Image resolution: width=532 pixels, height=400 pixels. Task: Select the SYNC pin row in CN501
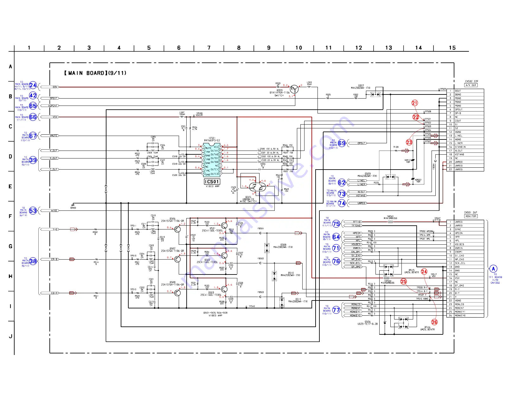pos(465,229)
